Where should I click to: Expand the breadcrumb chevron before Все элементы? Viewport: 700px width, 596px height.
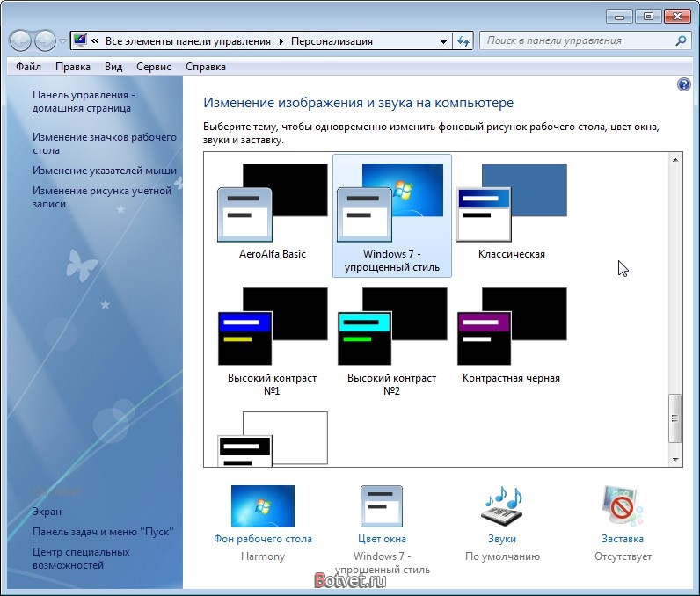click(95, 41)
